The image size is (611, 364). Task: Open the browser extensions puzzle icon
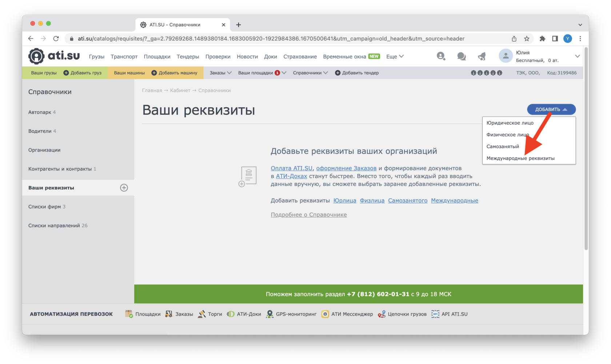[542, 39]
